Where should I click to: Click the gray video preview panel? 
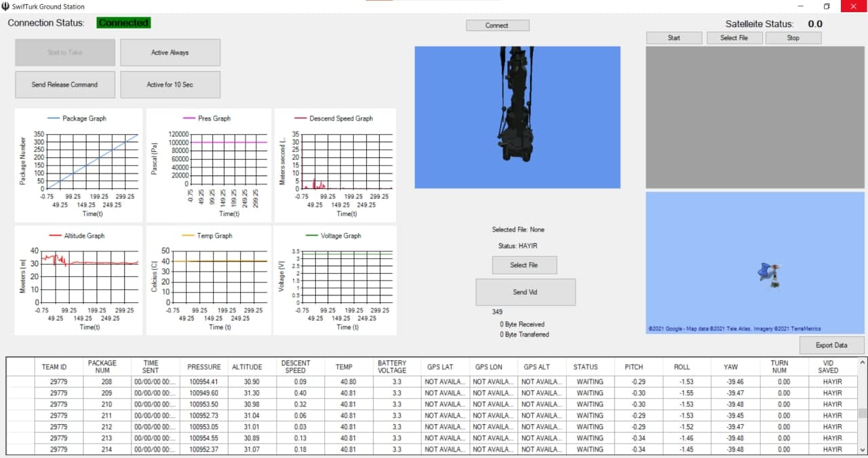tap(754, 117)
